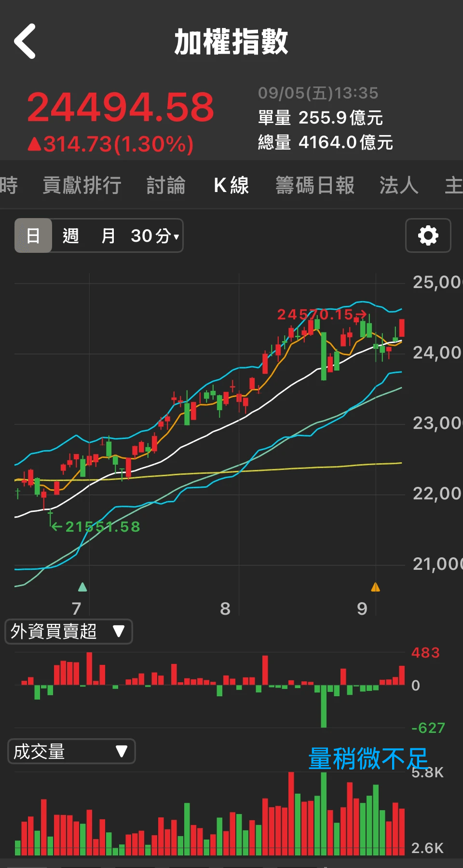Tap the green triangle marker under the chart
Image resolution: width=463 pixels, height=868 pixels.
point(82,587)
